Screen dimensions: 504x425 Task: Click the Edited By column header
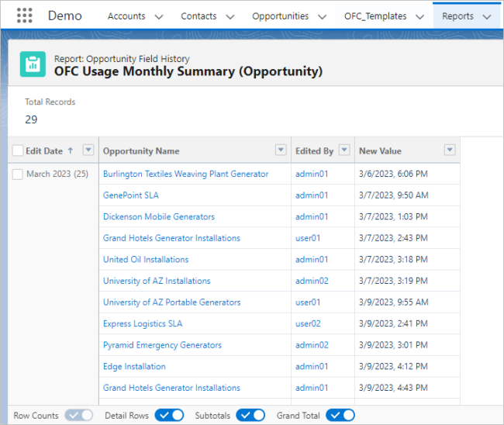[x=314, y=150]
